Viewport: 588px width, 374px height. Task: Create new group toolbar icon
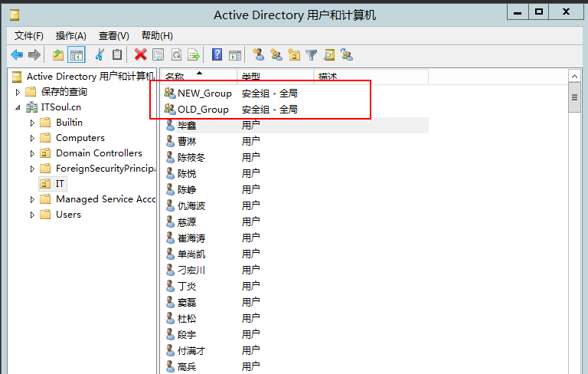pos(276,55)
